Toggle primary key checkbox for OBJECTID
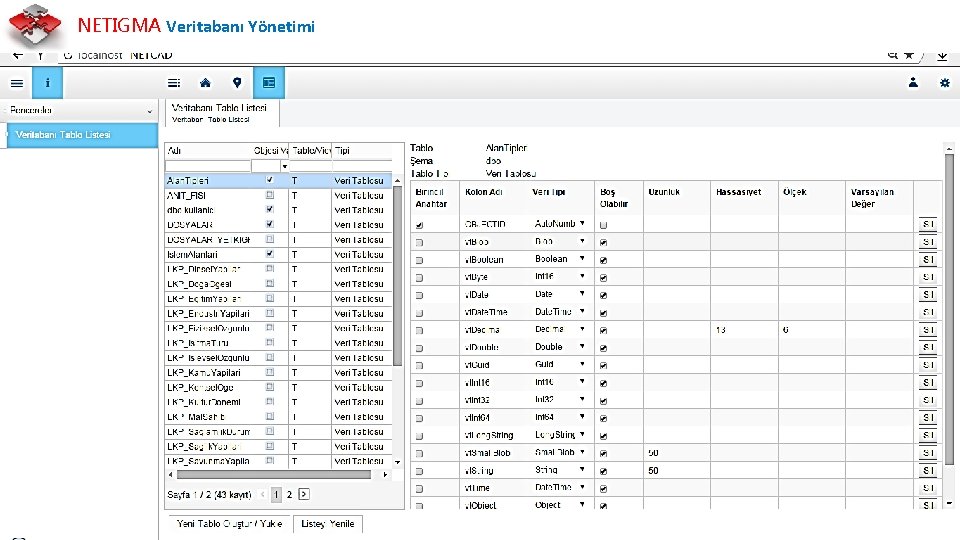This screenshot has height=540, width=960. pyautogui.click(x=419, y=225)
